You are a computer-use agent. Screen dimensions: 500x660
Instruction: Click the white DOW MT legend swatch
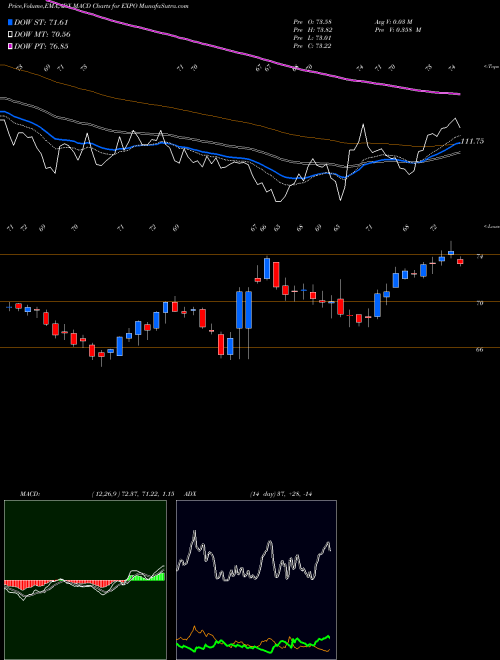point(11,35)
